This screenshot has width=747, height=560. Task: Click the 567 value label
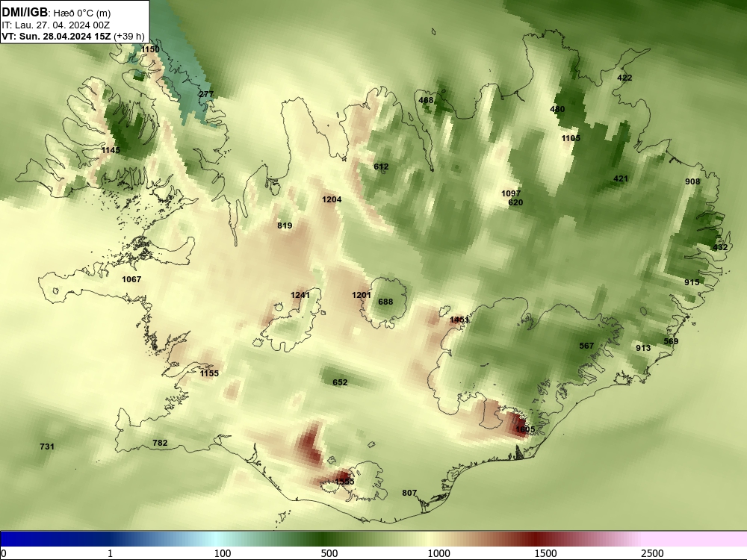[586, 346]
